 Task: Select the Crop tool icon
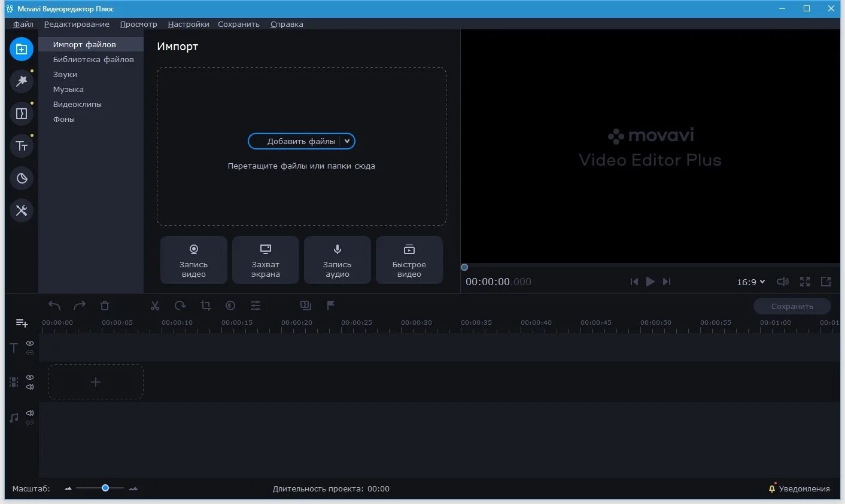pos(205,306)
